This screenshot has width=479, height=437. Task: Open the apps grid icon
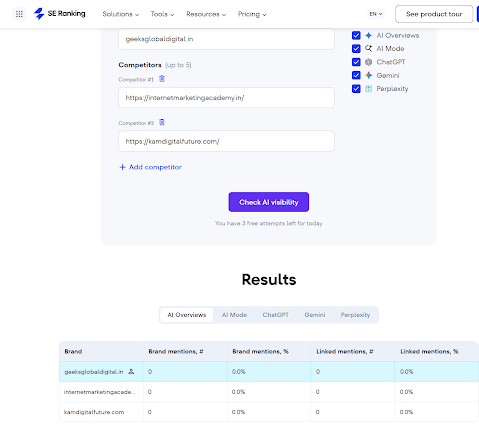point(19,14)
